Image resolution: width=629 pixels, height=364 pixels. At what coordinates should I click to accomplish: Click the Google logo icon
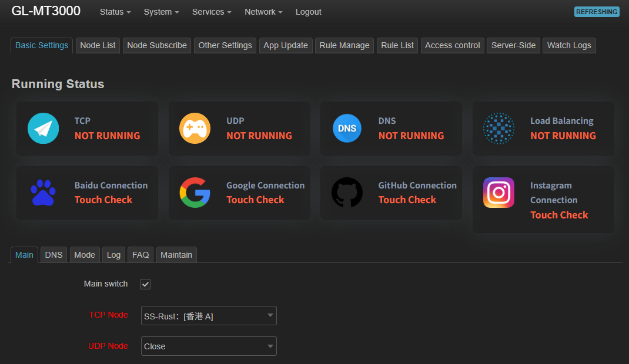pyautogui.click(x=195, y=193)
